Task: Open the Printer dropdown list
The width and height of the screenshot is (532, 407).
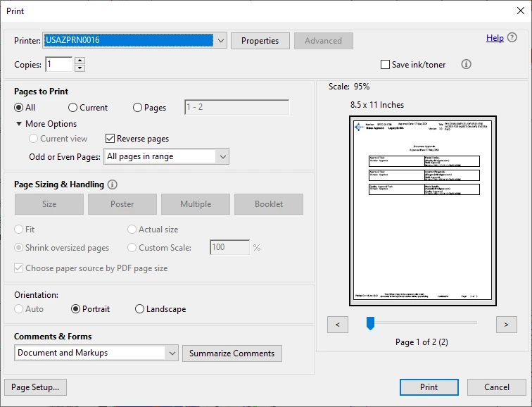Action: click(220, 41)
